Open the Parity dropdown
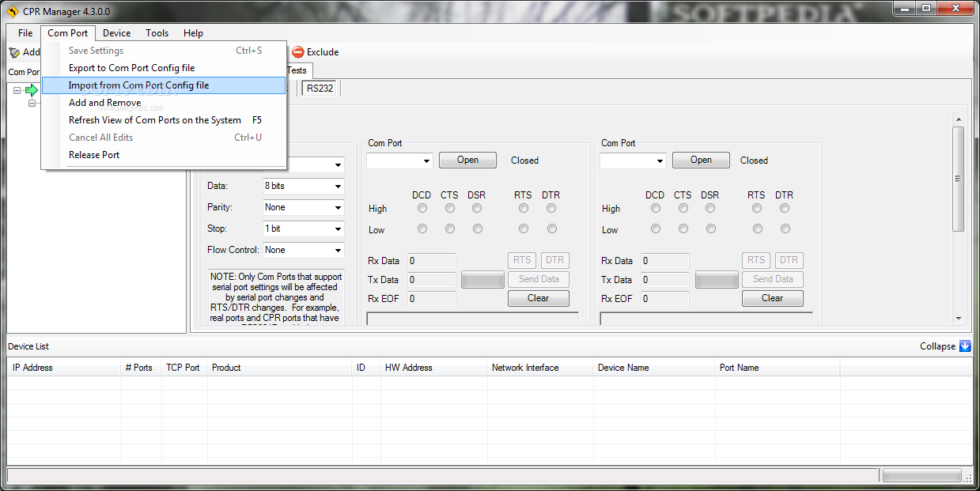Viewport: 980px width, 491px height. click(x=338, y=208)
